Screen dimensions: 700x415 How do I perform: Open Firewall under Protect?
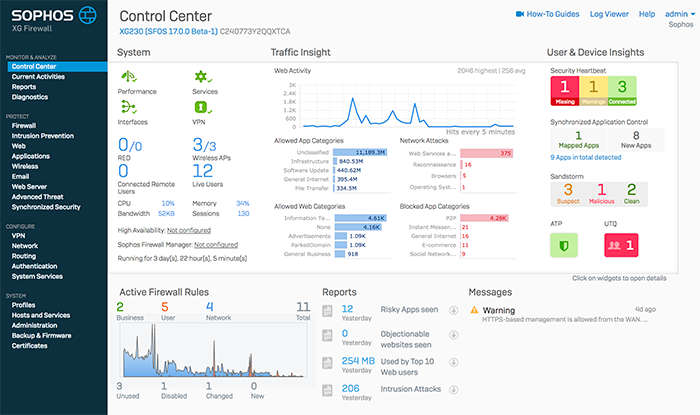(x=24, y=126)
